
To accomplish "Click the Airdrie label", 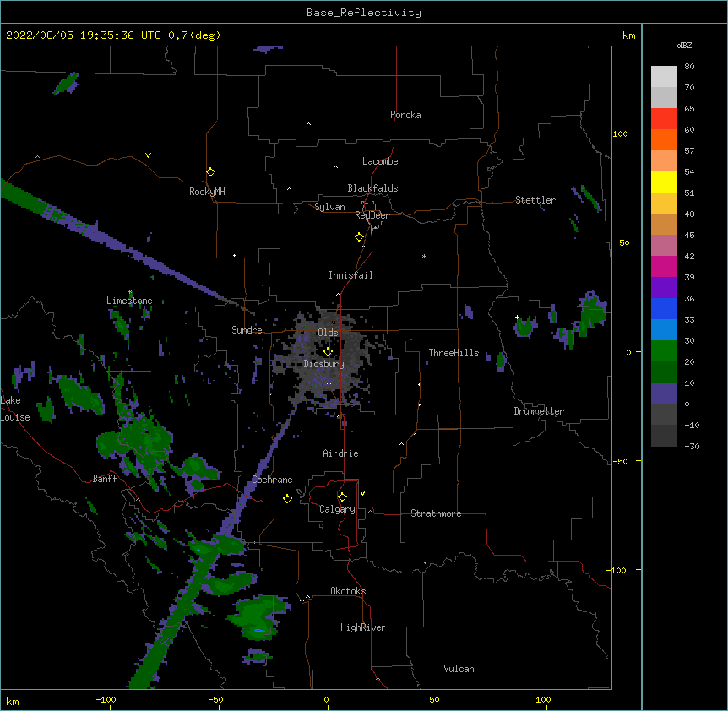I will click(x=340, y=453).
